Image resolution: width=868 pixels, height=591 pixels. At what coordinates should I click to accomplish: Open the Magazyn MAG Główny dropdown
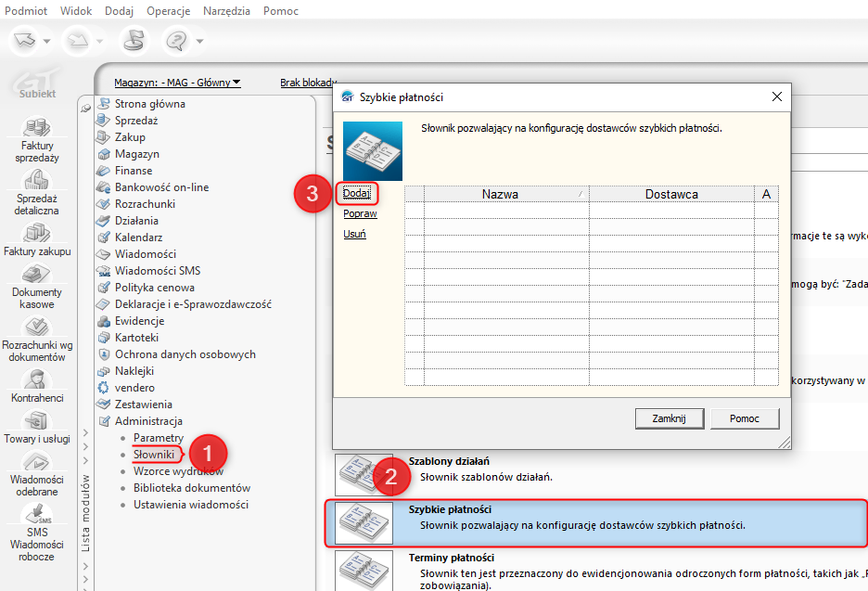pyautogui.click(x=177, y=83)
